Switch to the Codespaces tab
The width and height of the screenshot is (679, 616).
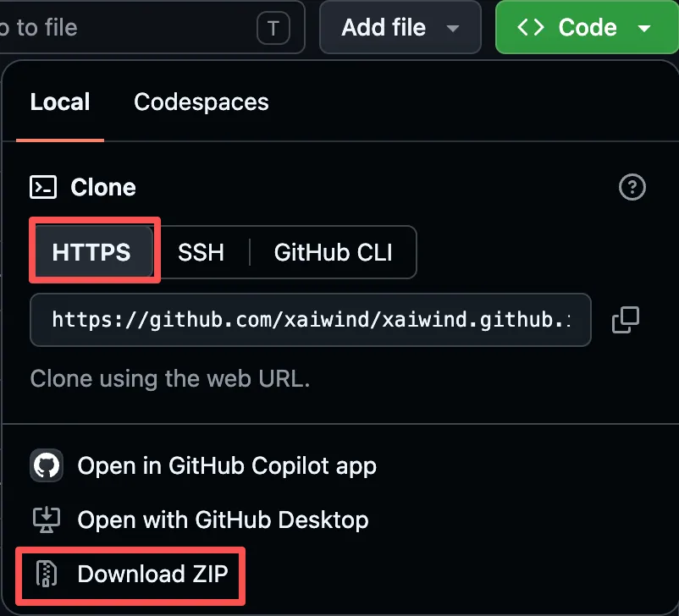(x=201, y=102)
